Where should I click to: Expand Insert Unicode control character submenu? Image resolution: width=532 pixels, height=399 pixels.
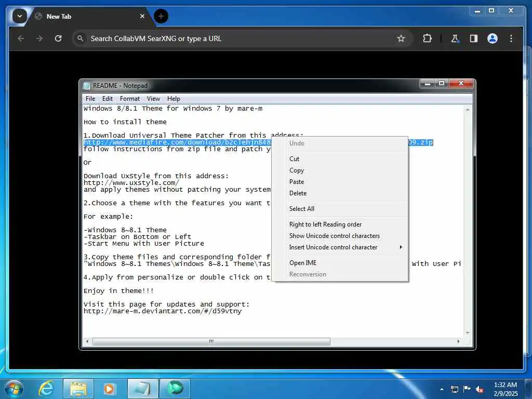pos(340,247)
